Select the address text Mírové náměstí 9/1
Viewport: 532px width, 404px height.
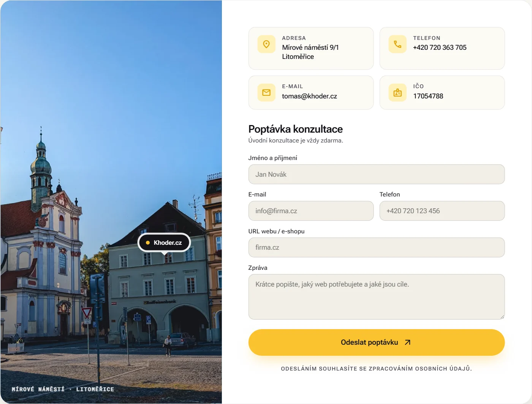coord(310,48)
